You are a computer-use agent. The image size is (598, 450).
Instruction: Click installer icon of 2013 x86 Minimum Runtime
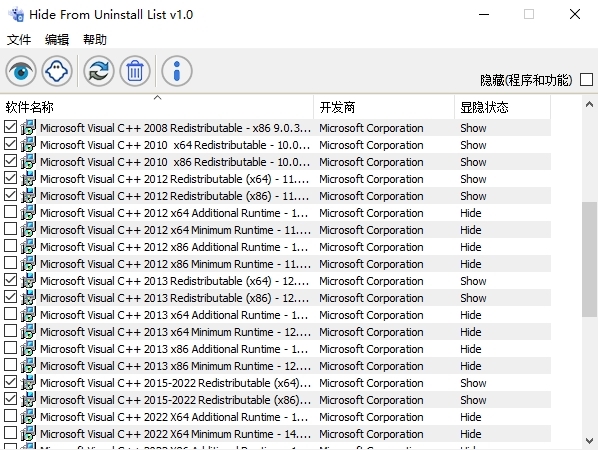(x=28, y=365)
